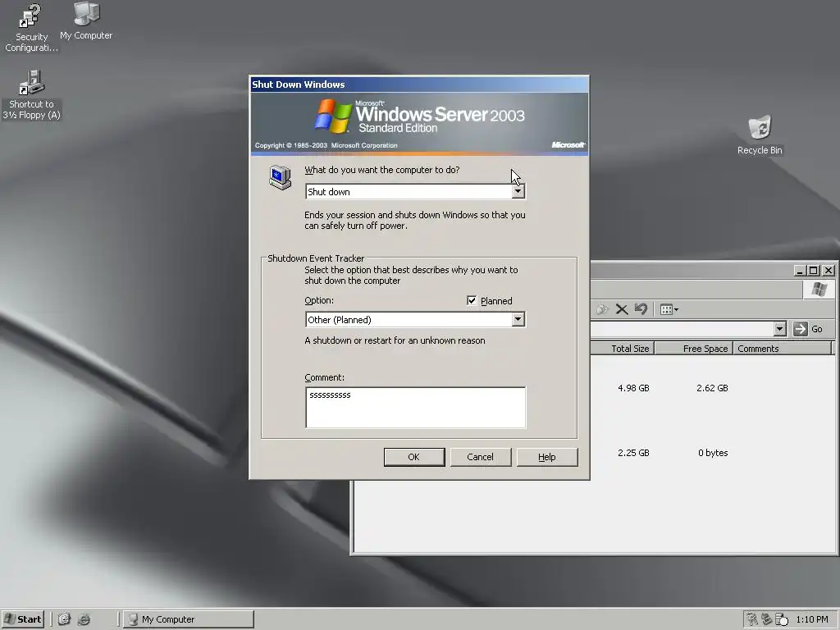This screenshot has height=630, width=840.
Task: Open the Recycle Bin desktop icon
Action: coord(760,135)
